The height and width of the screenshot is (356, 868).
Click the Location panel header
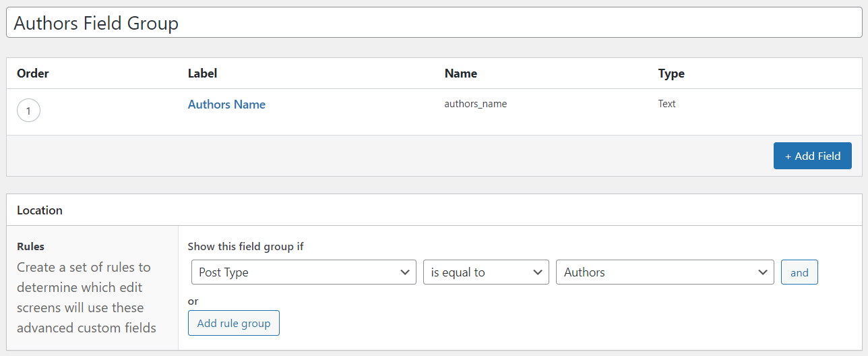click(40, 210)
